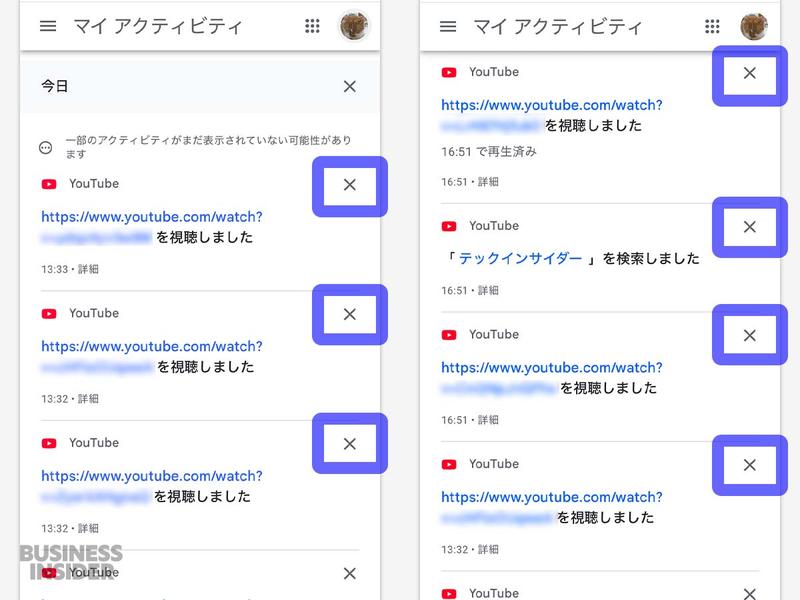Image resolution: width=800 pixels, height=600 pixels.
Task: Delete the left screen's second YouTube entry
Action: (349, 314)
